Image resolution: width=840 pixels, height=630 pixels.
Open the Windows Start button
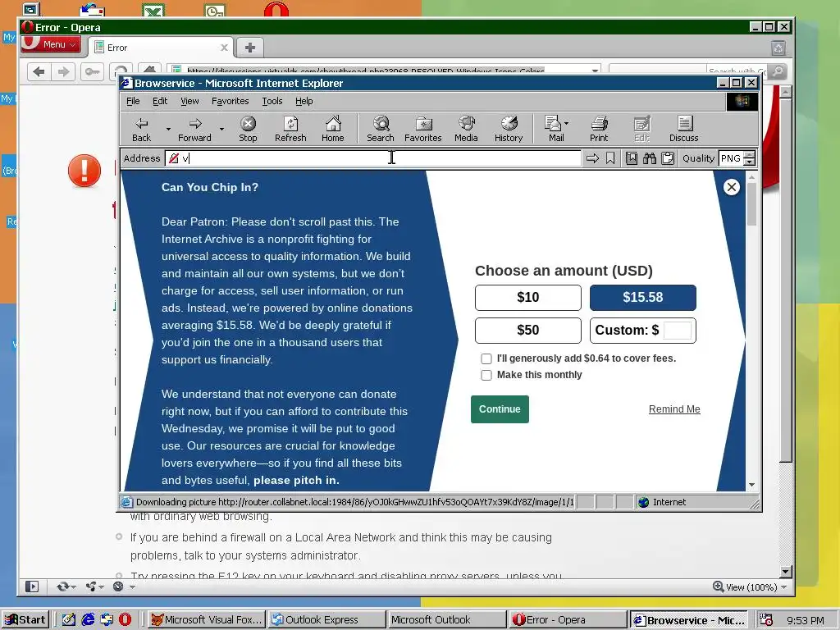(25, 620)
